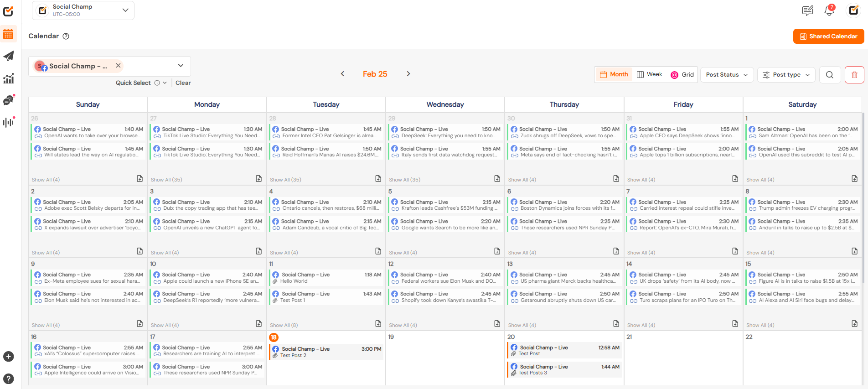Click the note icon on Wednesday 5 cell
Viewport: 868px width, 389px height.
tap(497, 251)
